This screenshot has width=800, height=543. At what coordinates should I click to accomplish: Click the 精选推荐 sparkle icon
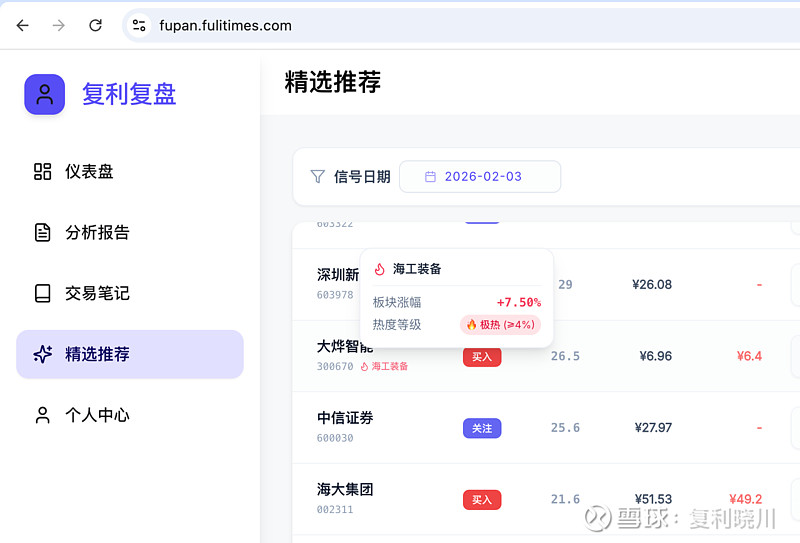pos(42,354)
